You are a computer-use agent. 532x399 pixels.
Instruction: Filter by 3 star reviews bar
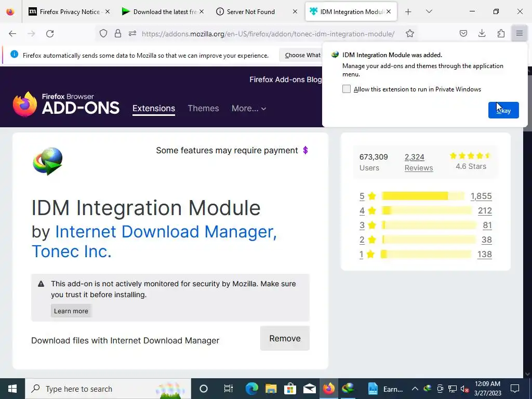tap(429, 225)
